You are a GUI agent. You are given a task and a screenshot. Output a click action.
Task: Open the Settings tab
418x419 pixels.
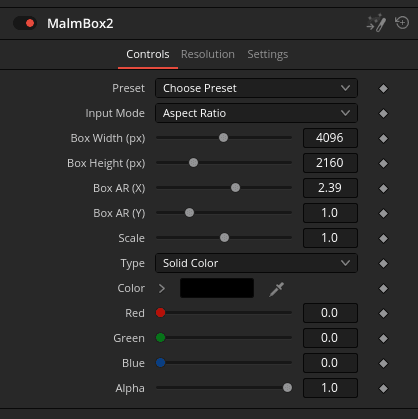point(268,54)
